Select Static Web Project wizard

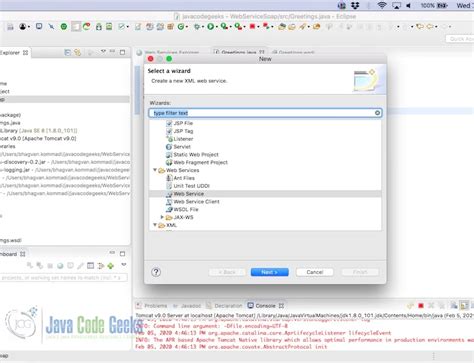point(192,155)
